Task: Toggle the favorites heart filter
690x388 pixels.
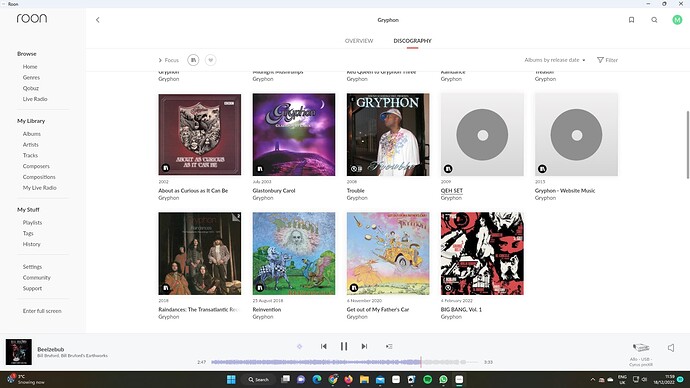Action: pos(211,60)
